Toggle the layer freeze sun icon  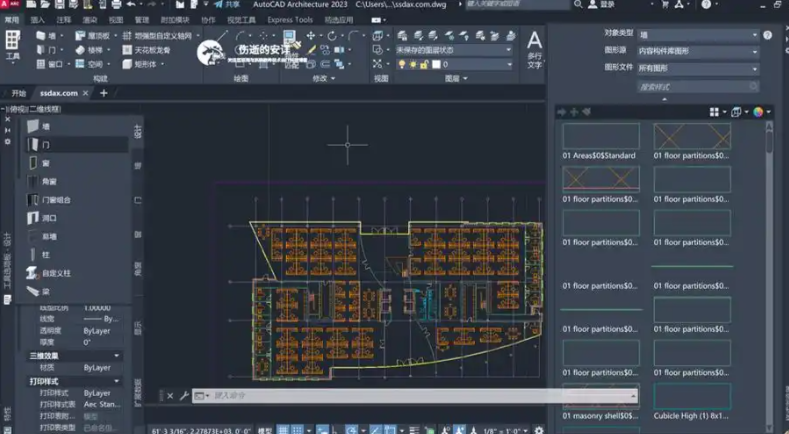coord(414,64)
